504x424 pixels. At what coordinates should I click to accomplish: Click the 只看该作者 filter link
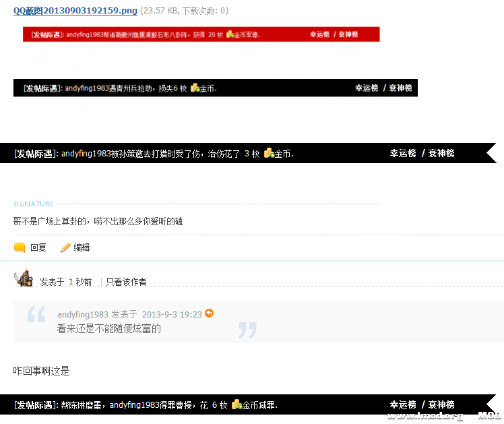[x=126, y=282]
